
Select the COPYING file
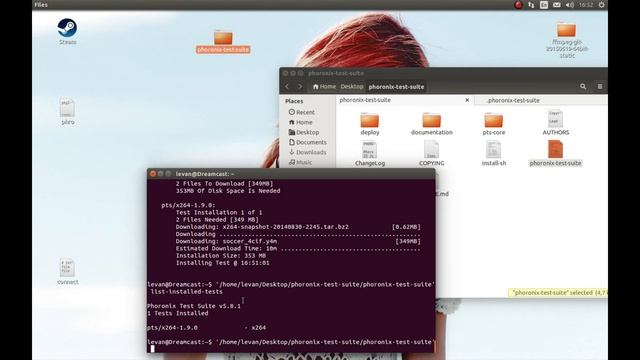(431, 153)
